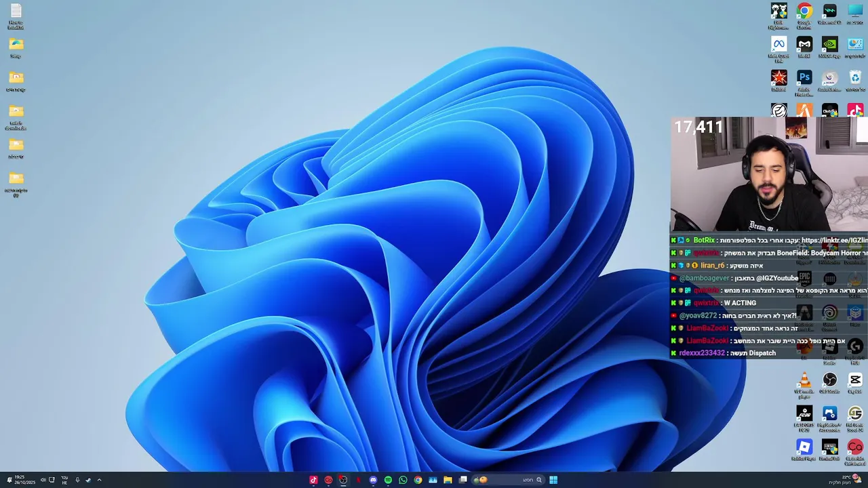Open the volume control in system tray
The width and height of the screenshot is (868, 488).
pyautogui.click(x=43, y=480)
